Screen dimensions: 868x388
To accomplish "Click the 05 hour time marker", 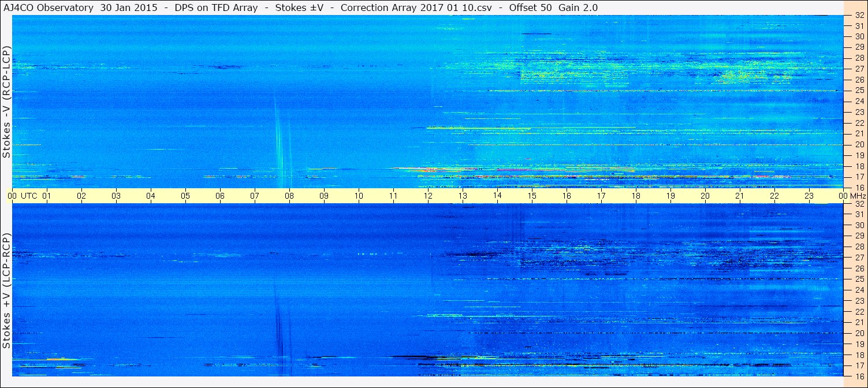I will click(x=185, y=196).
